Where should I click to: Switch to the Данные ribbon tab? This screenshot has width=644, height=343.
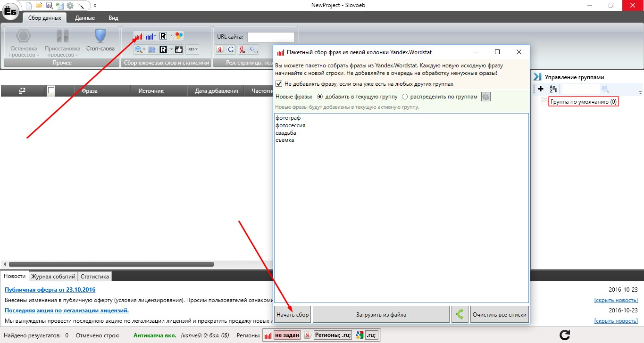tap(85, 18)
